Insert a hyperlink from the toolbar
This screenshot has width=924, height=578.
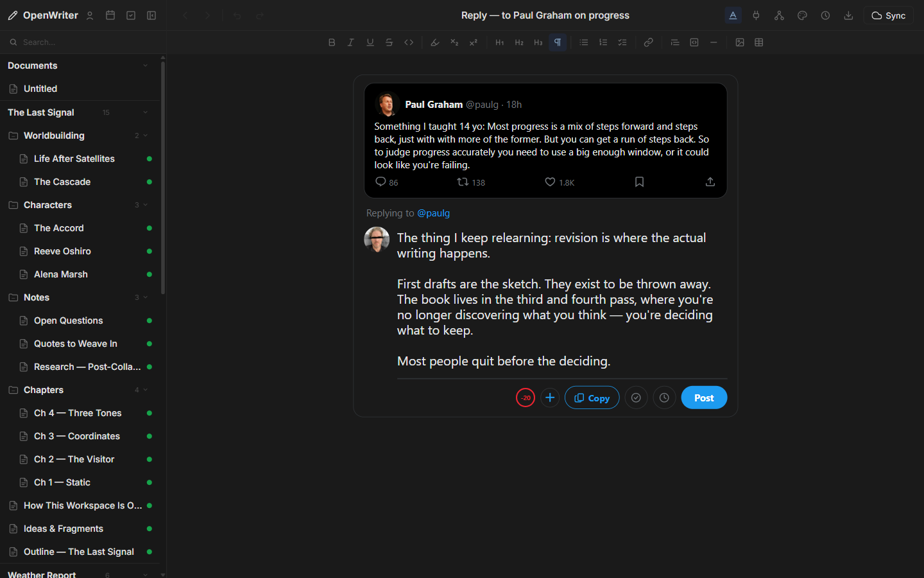tap(648, 42)
